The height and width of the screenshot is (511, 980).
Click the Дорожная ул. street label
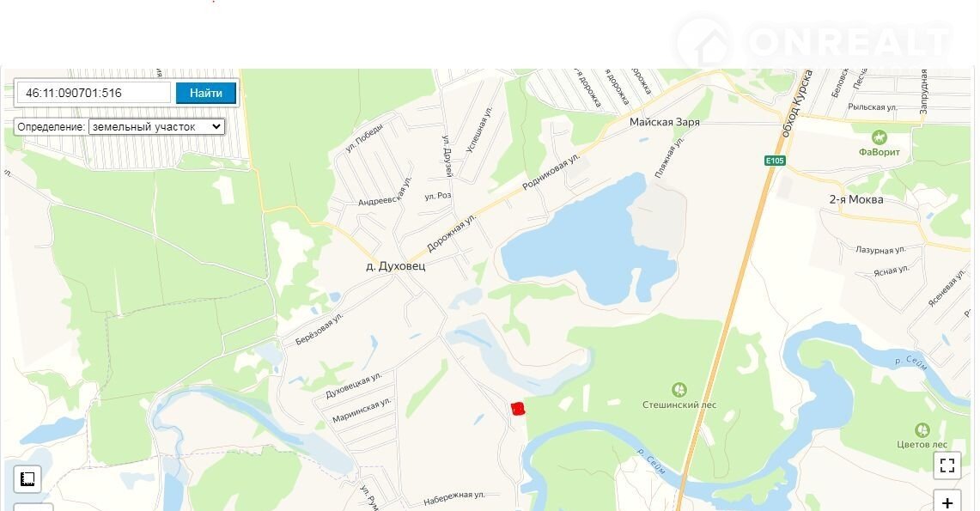451,233
